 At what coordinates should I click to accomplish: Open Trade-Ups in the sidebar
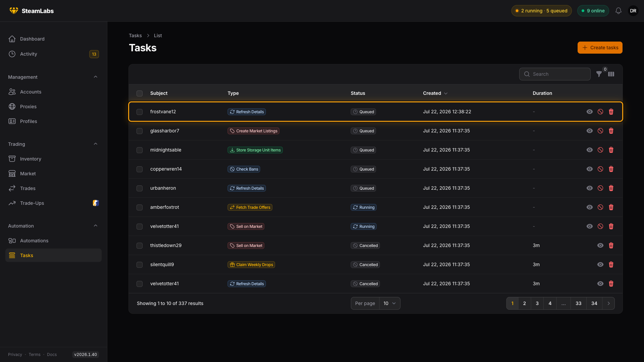click(x=53, y=203)
